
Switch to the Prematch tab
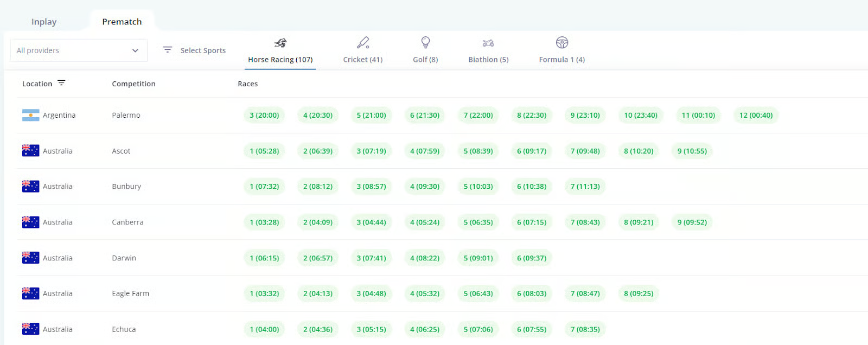point(122,22)
